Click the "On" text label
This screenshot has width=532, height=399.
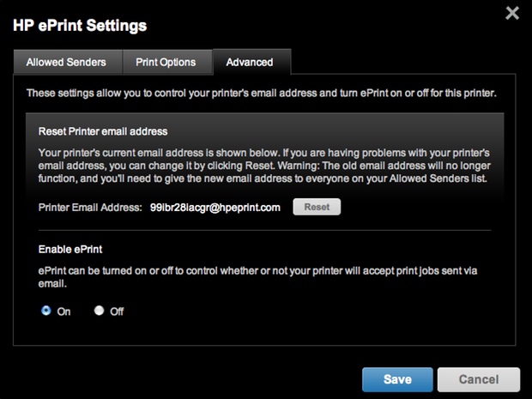[63, 312]
